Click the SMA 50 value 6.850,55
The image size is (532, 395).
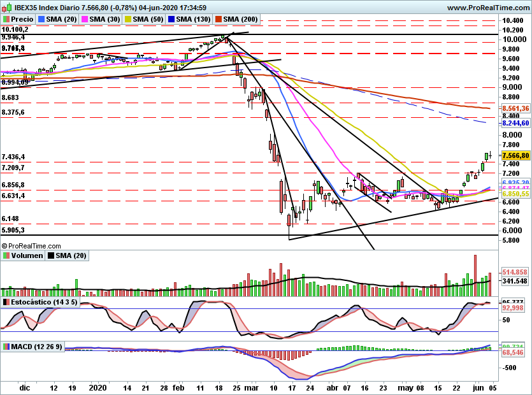(x=515, y=194)
